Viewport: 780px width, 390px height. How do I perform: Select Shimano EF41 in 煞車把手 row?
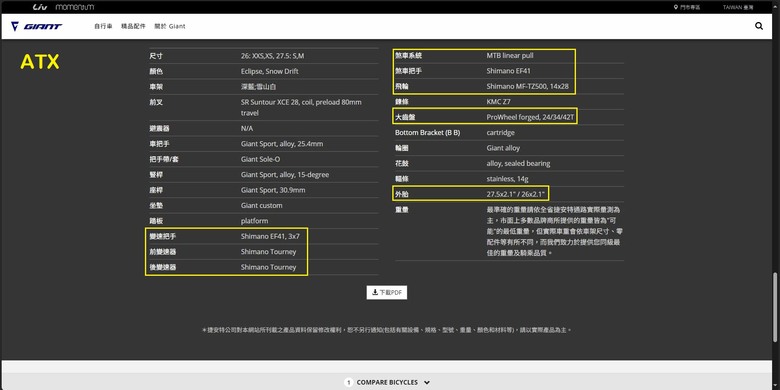(508, 71)
